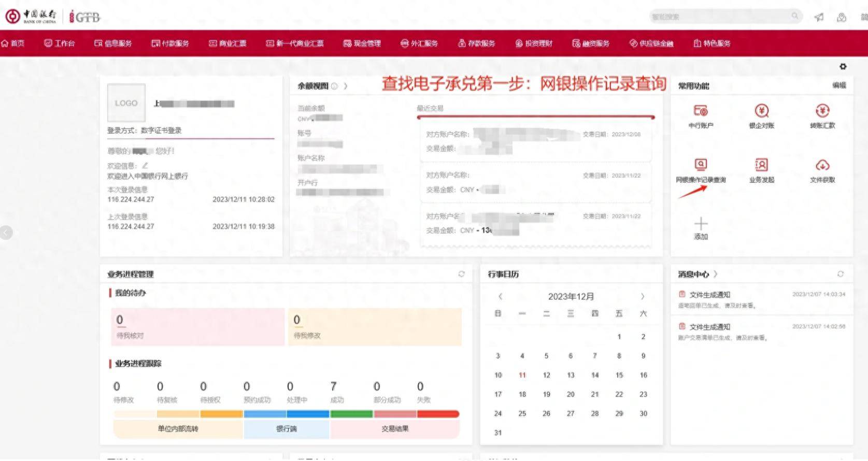Viewport: 868px width, 461px height.
Task: Expand the left-edge collapsed side panel
Action: (x=6, y=233)
